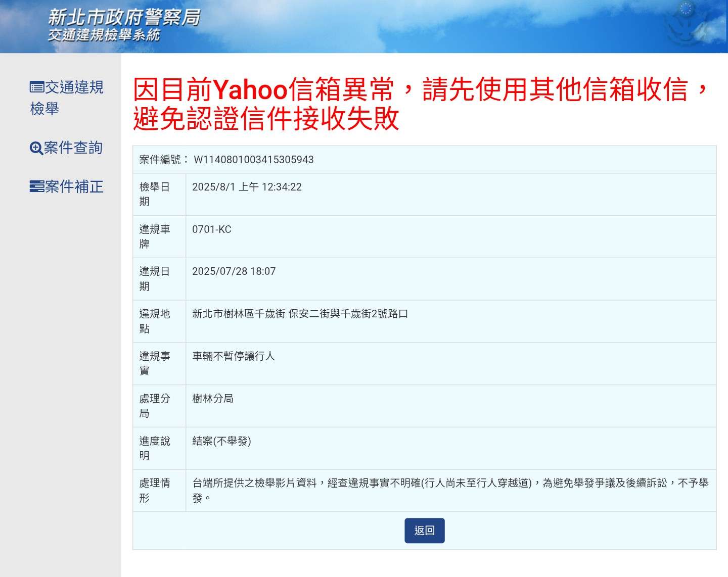Select violation fact 車輛不暫停讓行人

click(x=234, y=356)
